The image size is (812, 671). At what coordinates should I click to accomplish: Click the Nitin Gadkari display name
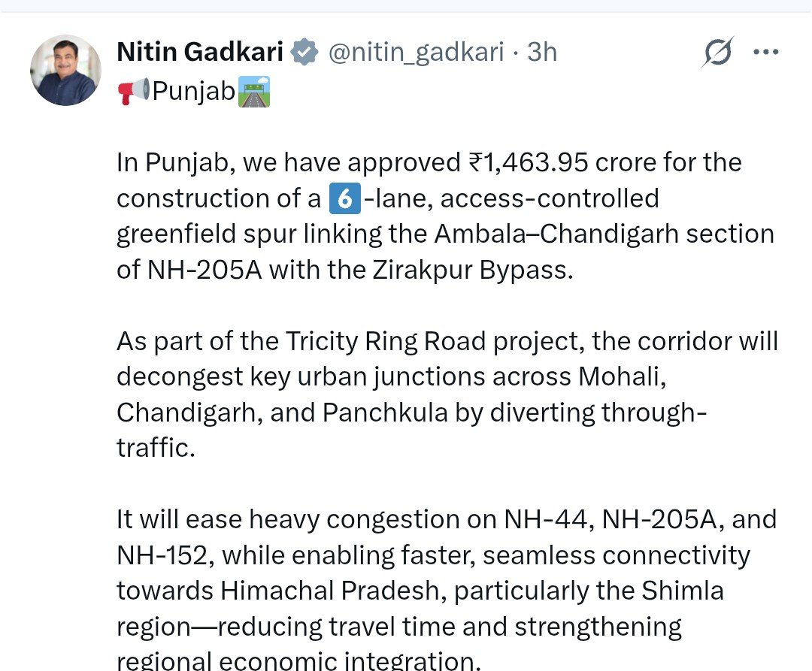tap(200, 53)
